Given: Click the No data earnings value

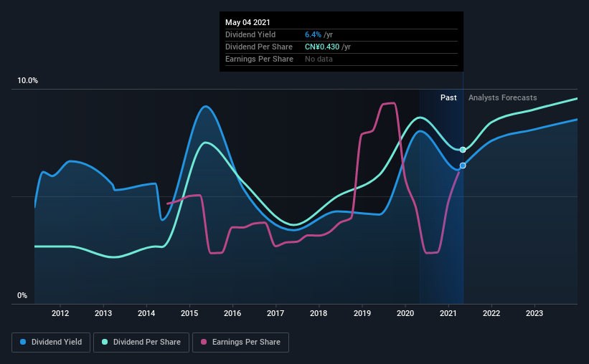Looking at the screenshot, I should (319, 59).
